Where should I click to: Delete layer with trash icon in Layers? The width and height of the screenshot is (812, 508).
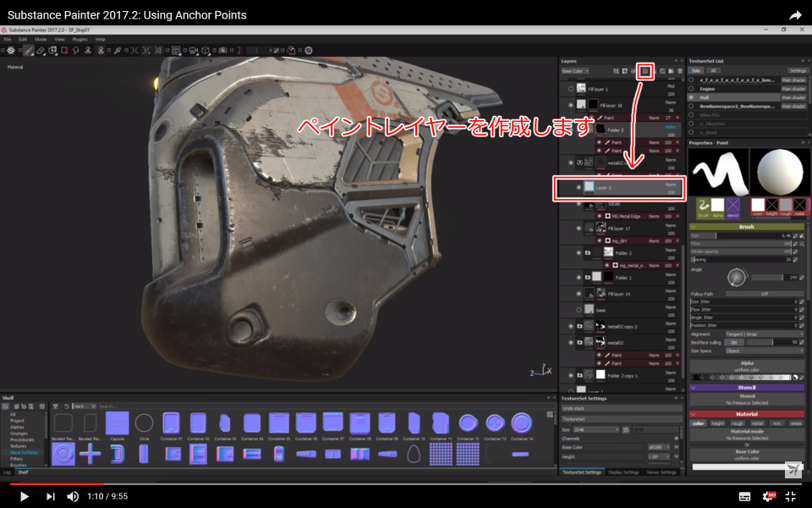point(680,71)
